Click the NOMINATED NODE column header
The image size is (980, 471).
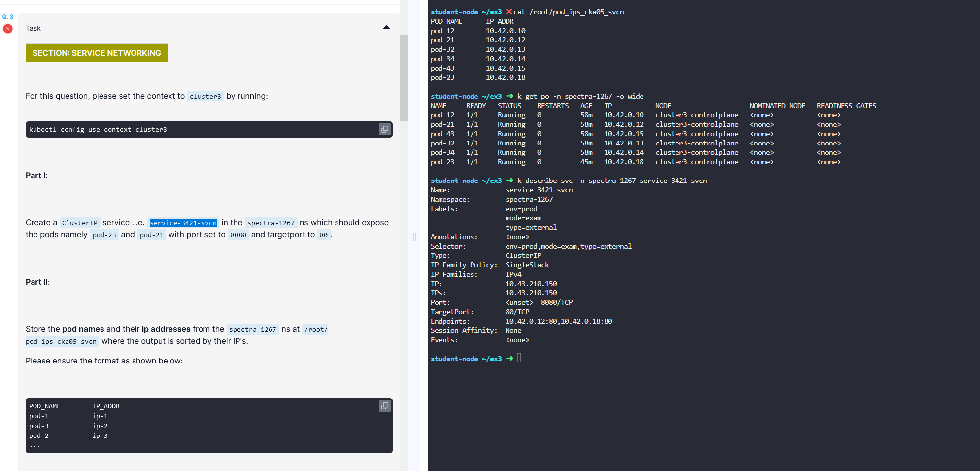pos(777,106)
